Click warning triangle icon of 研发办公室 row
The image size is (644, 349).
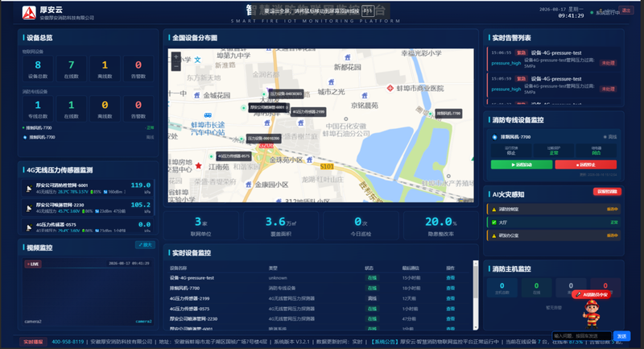[494, 235]
